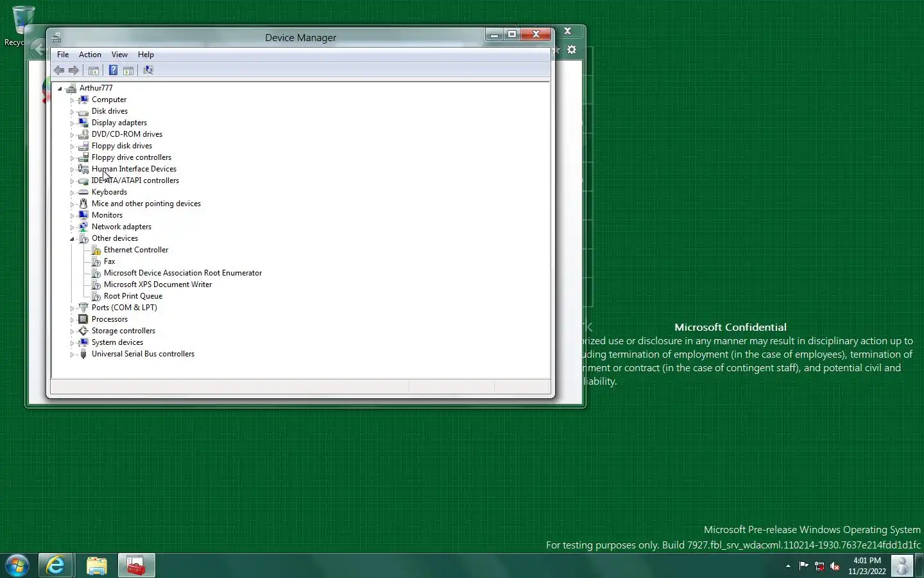Click the Display adapters icon

[x=83, y=123]
